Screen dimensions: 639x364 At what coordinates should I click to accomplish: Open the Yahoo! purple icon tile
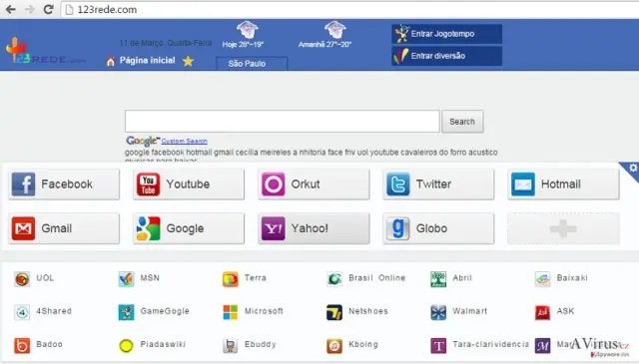pos(314,228)
